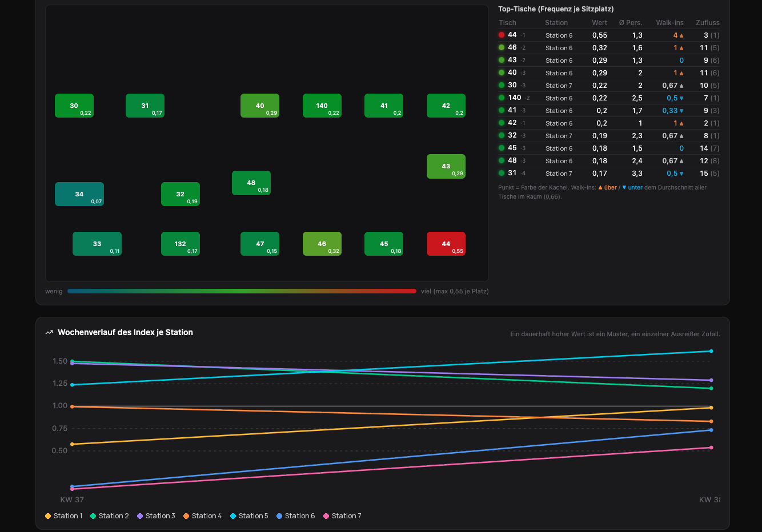Screen dimensions: 762x532
Task: Select the Station 3 legend label
Action: click(161, 516)
